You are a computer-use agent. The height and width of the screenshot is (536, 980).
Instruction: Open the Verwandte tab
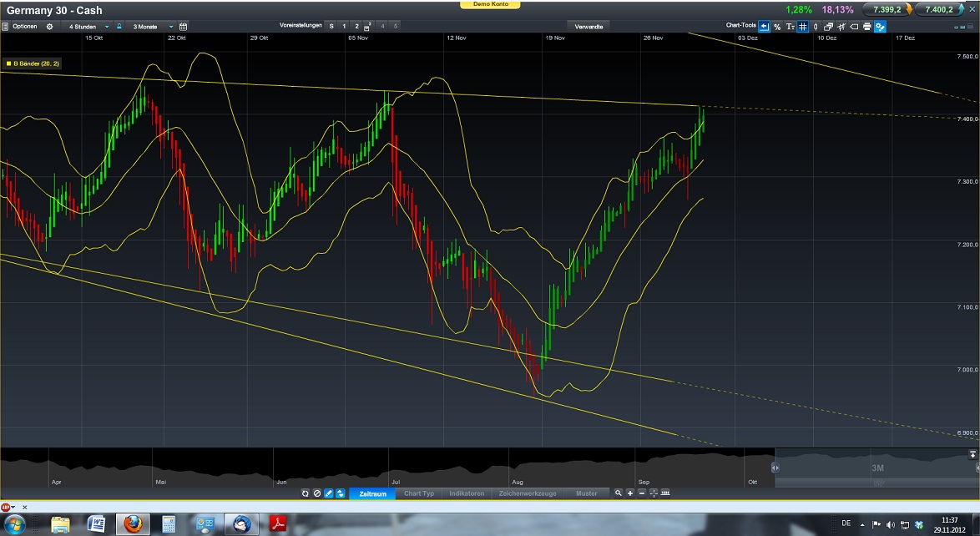pyautogui.click(x=589, y=27)
